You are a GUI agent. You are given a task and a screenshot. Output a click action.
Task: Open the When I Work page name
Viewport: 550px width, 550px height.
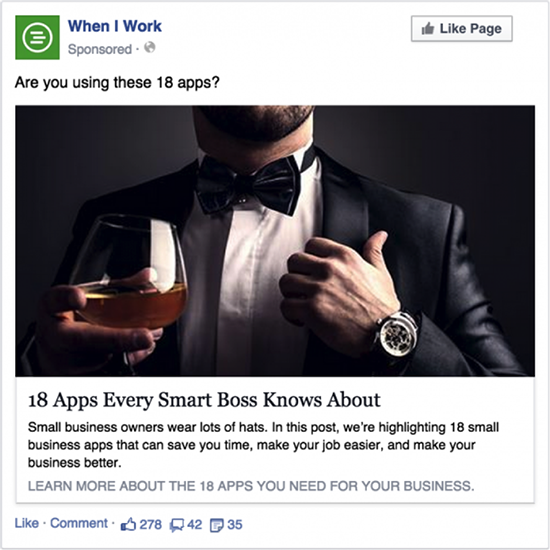(x=115, y=26)
